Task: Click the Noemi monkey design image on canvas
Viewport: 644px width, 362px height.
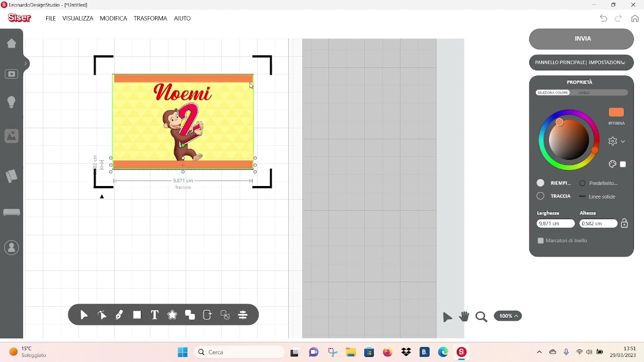Action: click(x=183, y=122)
